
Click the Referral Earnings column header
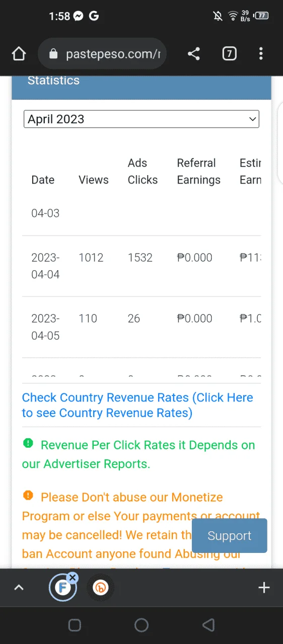(x=198, y=172)
